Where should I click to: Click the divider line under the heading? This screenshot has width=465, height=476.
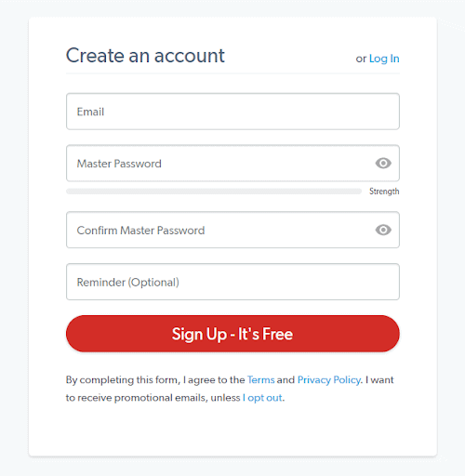(232, 73)
